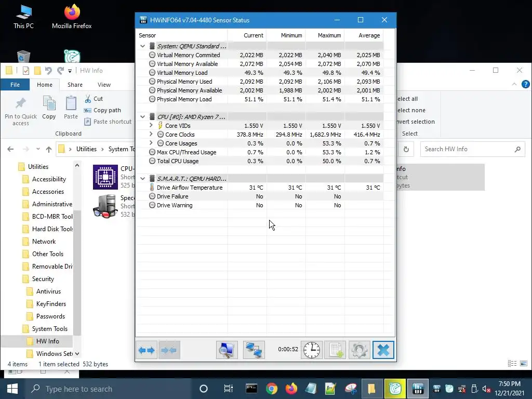Open the sensor search monitor icon
Viewport: 532px width, 399px height.
[227, 350]
